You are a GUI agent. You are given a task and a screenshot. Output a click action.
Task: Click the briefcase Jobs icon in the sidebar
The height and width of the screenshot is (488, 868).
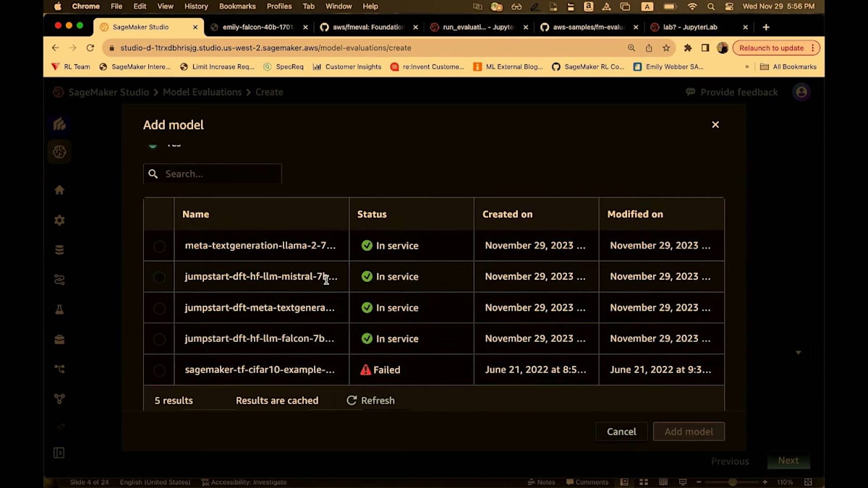click(59, 339)
